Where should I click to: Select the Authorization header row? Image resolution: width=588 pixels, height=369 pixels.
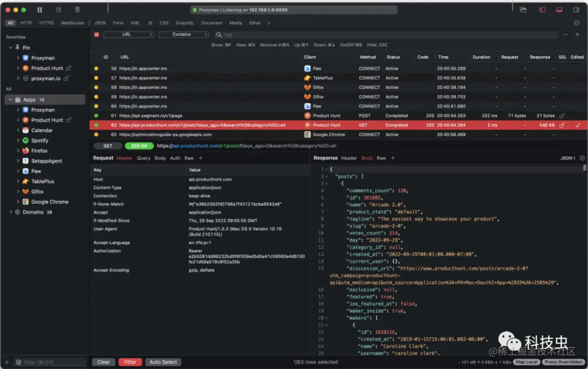(200, 256)
